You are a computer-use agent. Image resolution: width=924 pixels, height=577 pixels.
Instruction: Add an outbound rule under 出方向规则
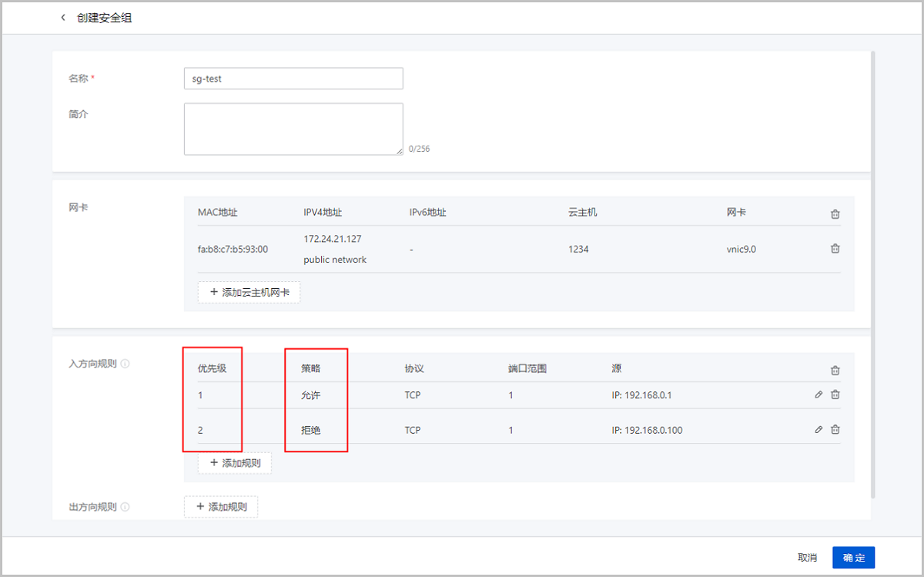221,507
